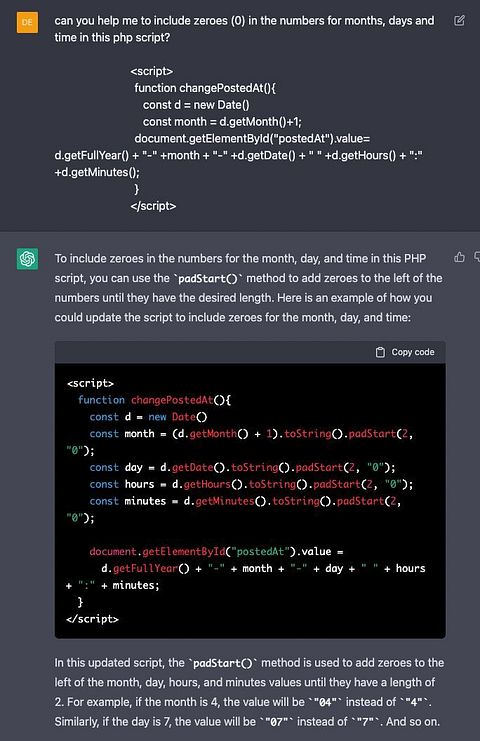Click the opening <script> tag in the black code block

tap(90, 383)
